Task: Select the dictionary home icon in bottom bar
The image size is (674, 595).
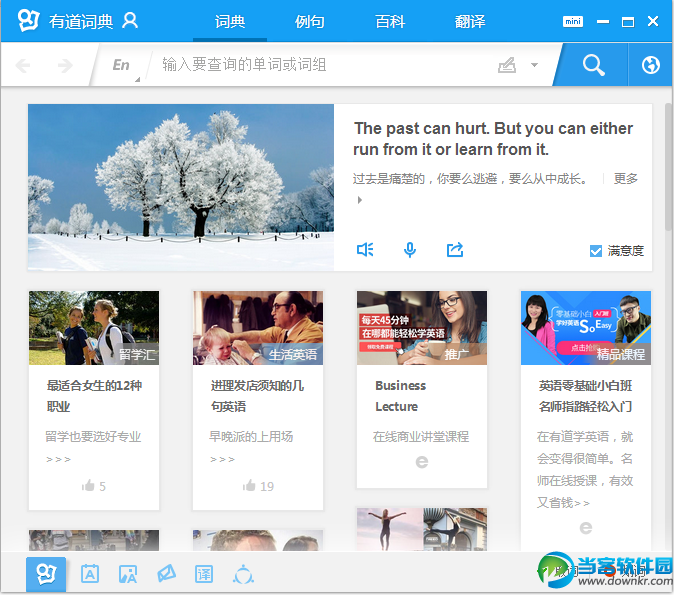Action: click(46, 574)
